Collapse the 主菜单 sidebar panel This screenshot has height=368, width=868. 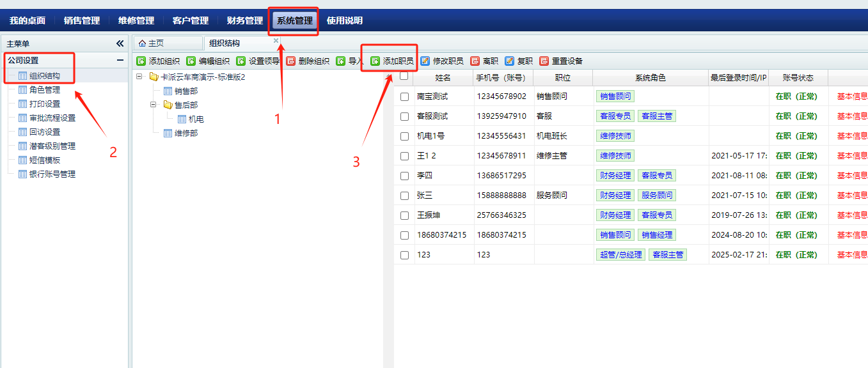click(120, 43)
